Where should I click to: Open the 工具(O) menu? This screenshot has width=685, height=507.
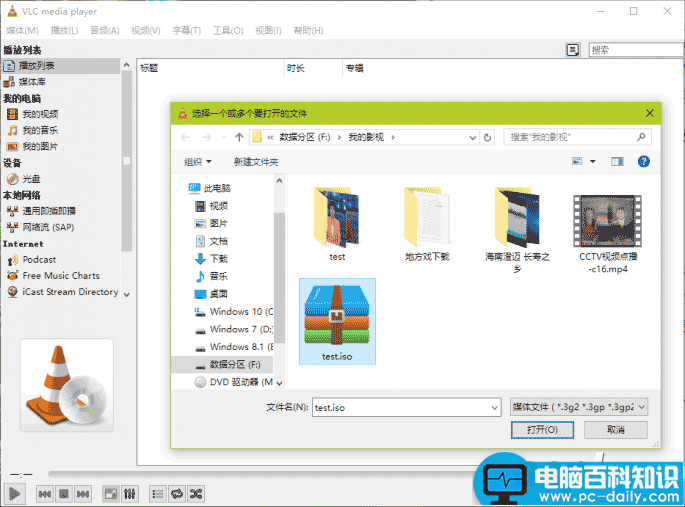(228, 31)
